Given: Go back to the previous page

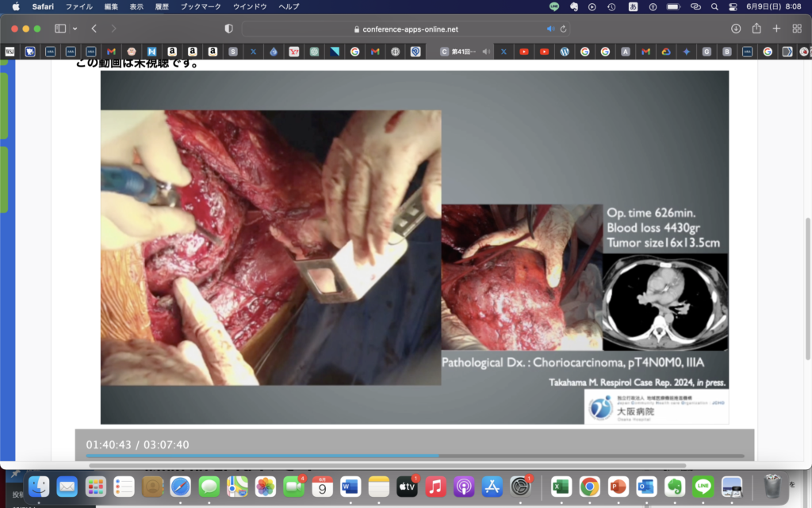Looking at the screenshot, I should [x=94, y=29].
